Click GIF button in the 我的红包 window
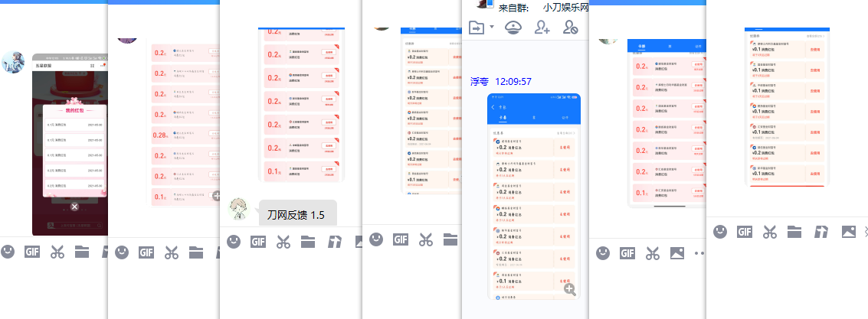This screenshot has width=868, height=319. [33, 252]
